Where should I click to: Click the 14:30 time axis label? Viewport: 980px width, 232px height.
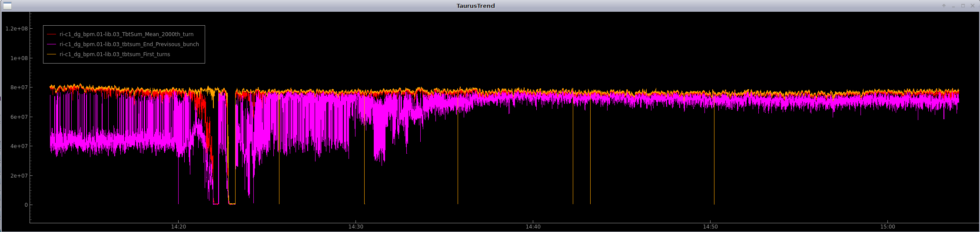click(x=355, y=227)
